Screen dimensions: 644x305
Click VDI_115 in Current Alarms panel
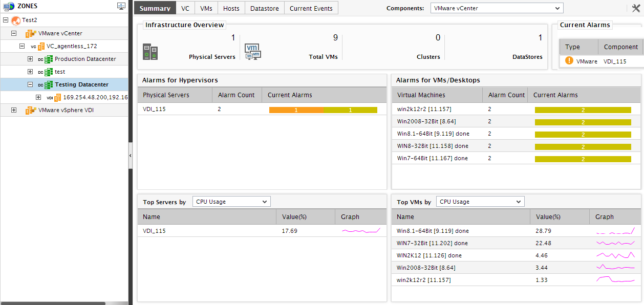[615, 61]
